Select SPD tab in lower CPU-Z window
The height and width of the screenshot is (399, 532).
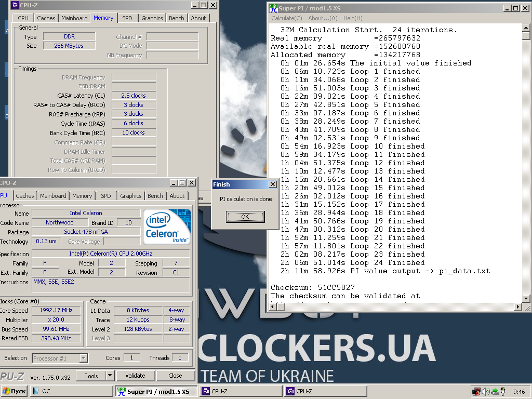(x=106, y=196)
